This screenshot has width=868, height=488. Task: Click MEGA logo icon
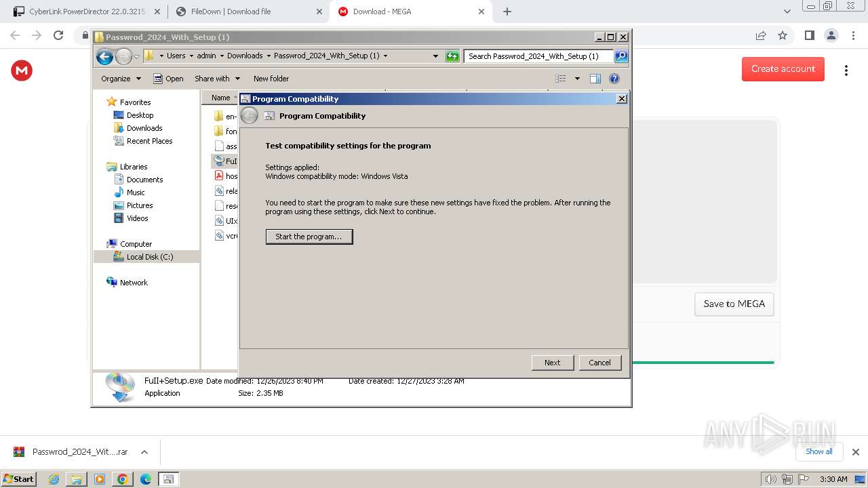22,70
